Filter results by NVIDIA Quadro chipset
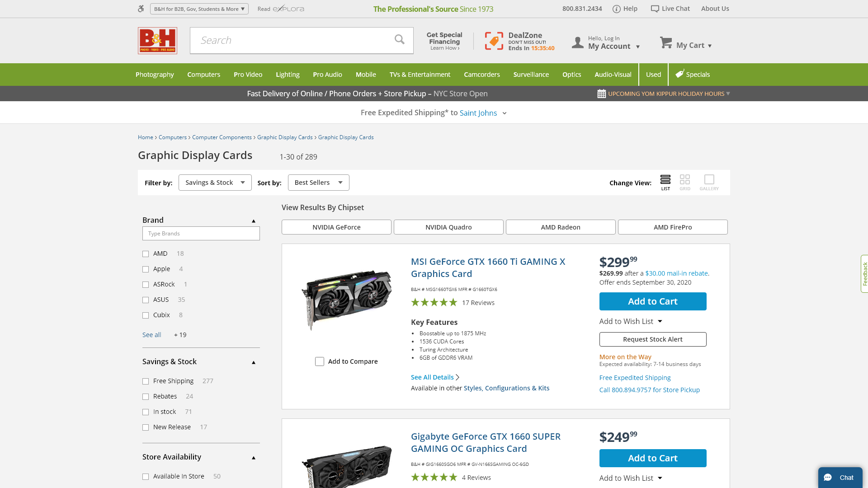The width and height of the screenshot is (868, 488). 448,227
